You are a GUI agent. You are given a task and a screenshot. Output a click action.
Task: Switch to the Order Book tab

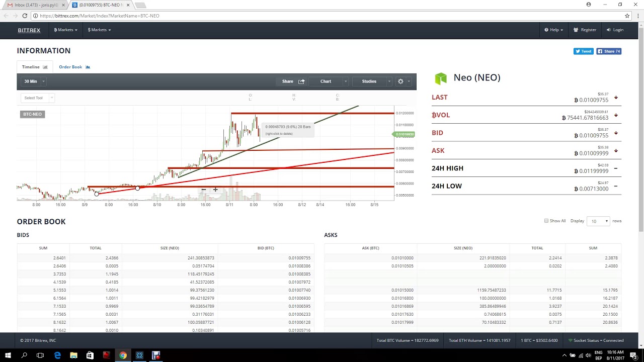click(74, 67)
